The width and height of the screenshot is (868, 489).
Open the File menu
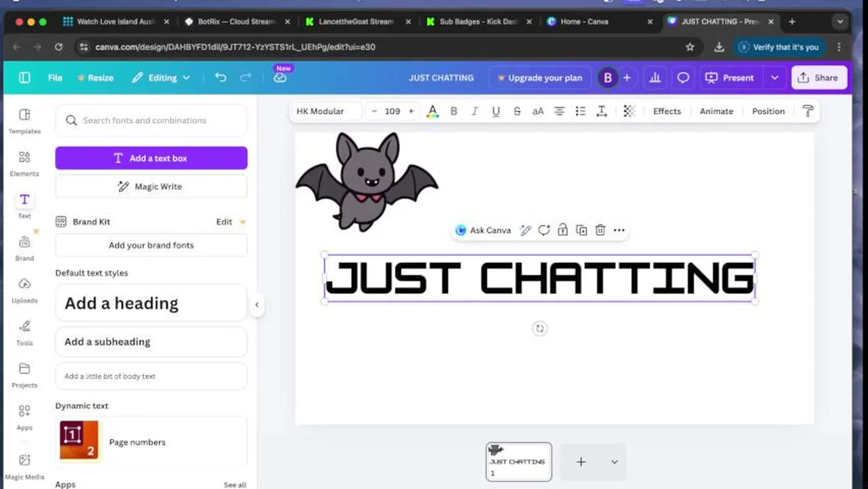tap(55, 77)
